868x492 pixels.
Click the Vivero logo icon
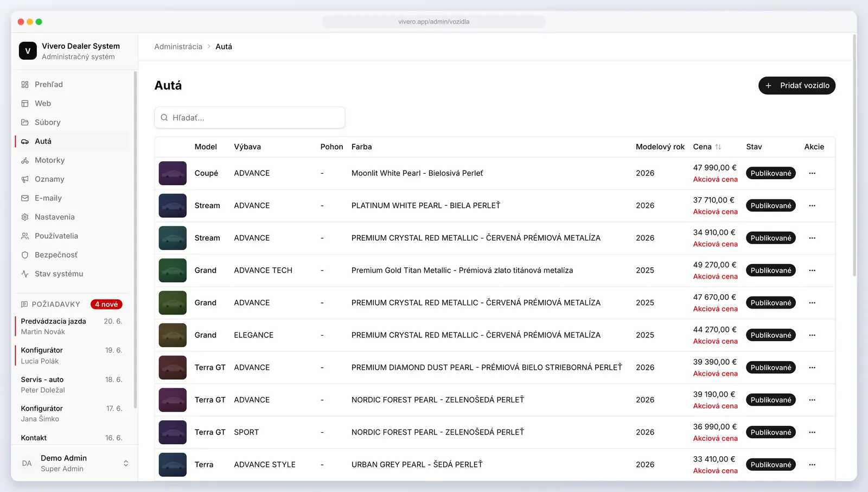pyautogui.click(x=28, y=51)
